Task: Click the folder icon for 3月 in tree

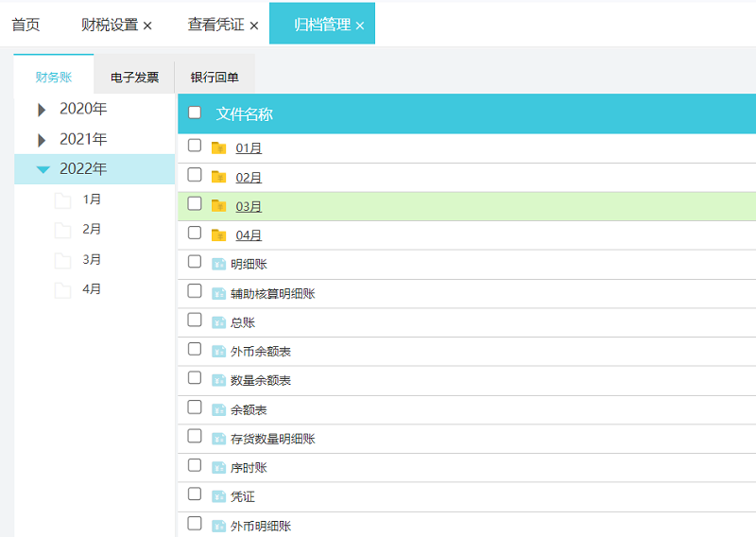Action: tap(63, 260)
